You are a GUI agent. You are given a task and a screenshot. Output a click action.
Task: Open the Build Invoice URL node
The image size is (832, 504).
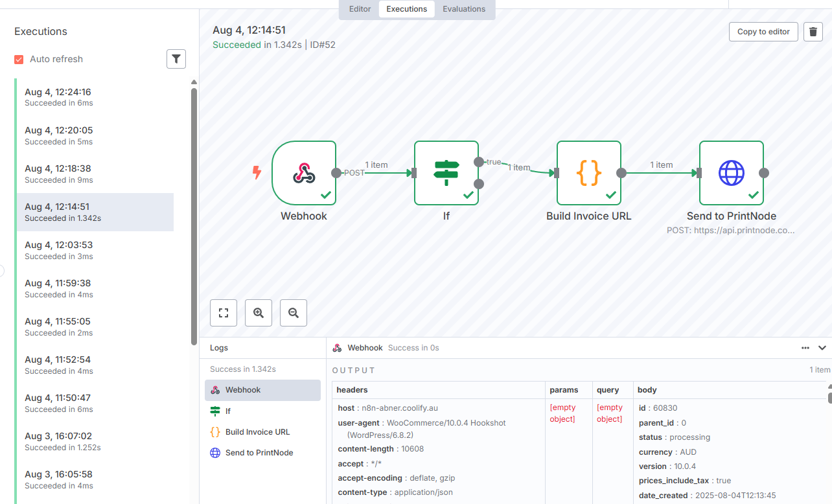click(588, 173)
